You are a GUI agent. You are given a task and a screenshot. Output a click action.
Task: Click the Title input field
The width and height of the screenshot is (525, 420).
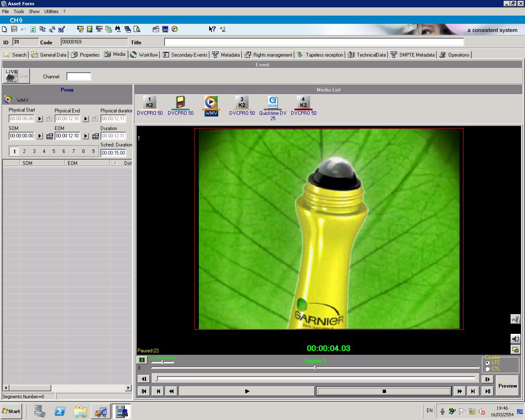[314, 42]
